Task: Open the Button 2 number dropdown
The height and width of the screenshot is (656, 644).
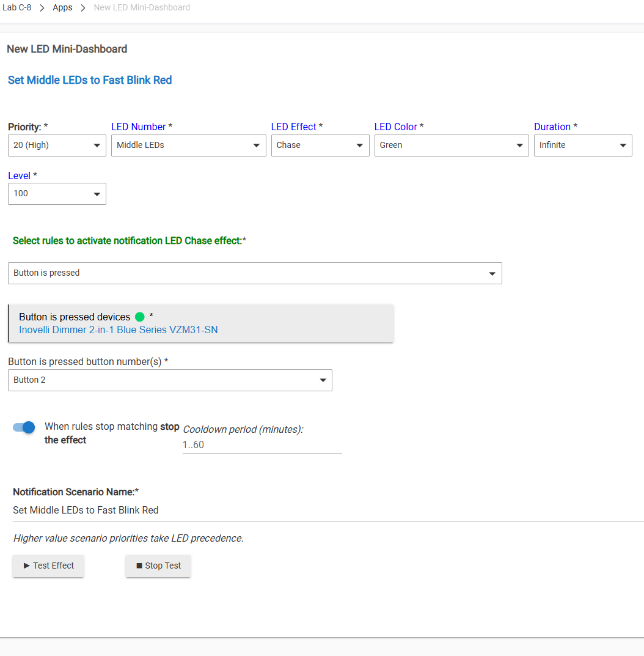Action: coord(170,380)
